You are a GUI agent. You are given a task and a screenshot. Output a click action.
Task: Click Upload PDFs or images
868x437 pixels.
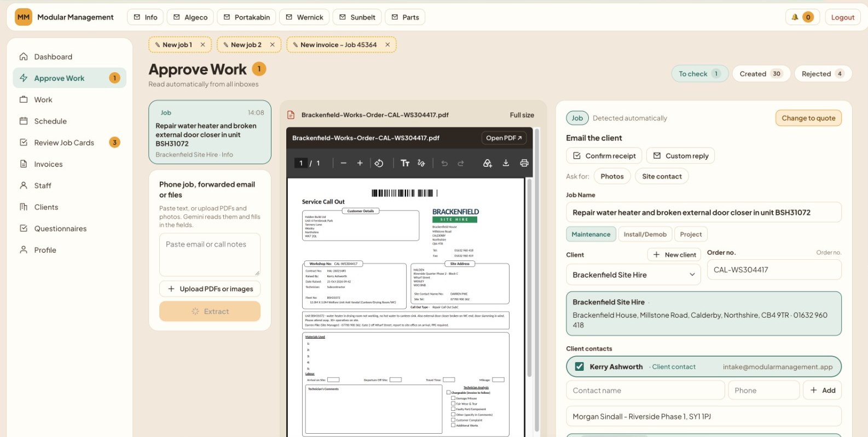coord(210,289)
